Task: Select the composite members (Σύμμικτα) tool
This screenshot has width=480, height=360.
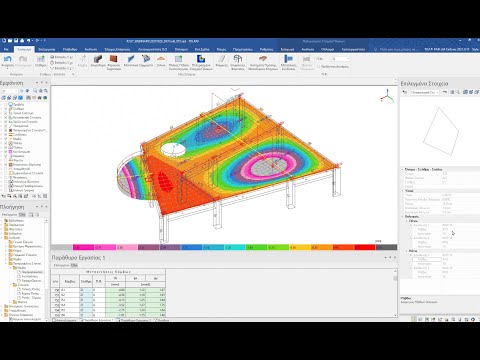Action: (146, 61)
